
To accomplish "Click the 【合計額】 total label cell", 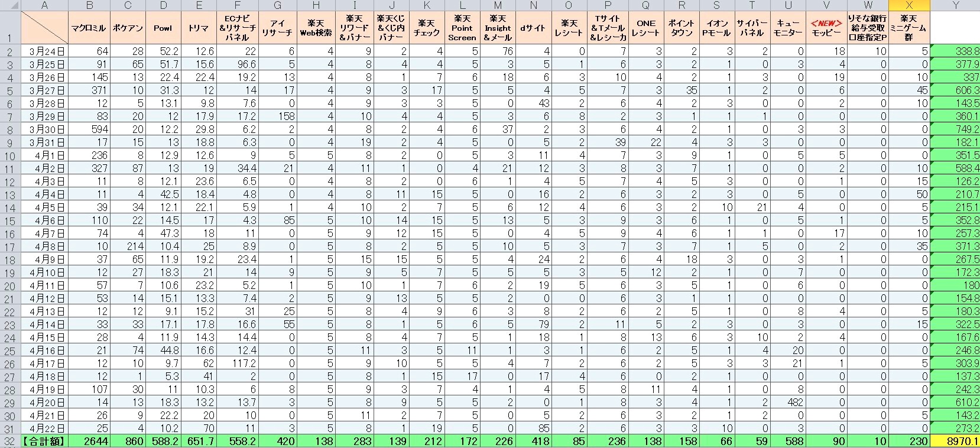I will [44, 441].
